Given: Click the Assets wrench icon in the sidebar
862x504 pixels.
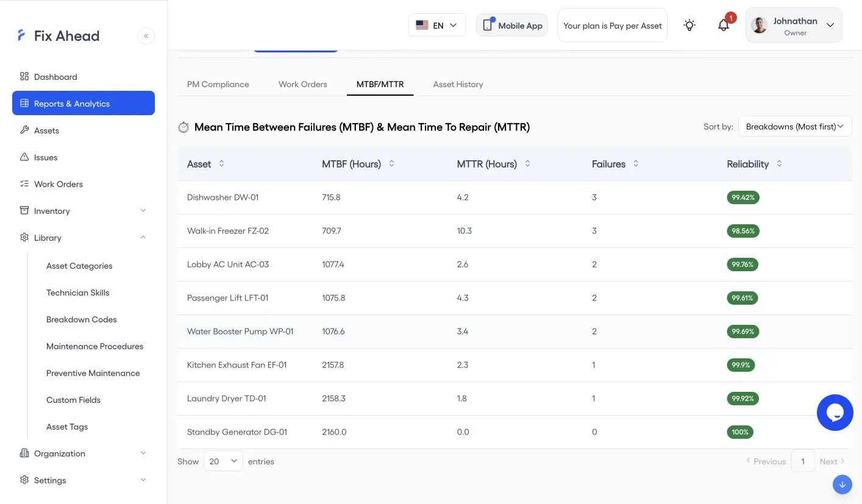Looking at the screenshot, I should pos(24,130).
